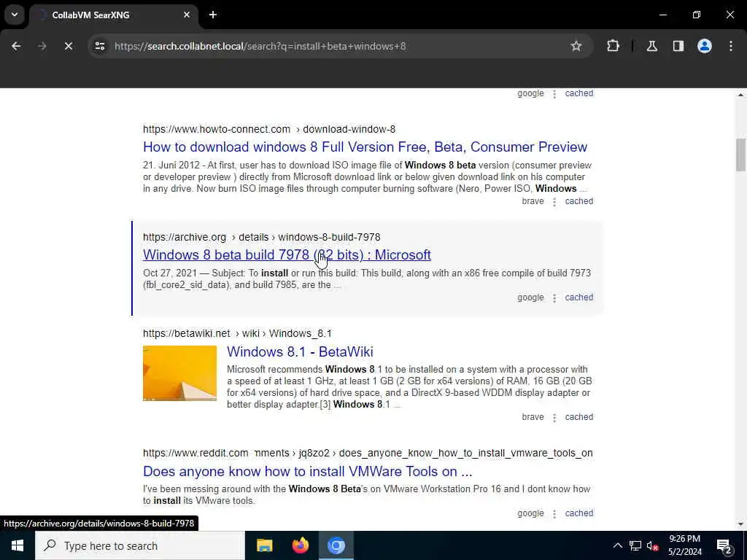Viewport: 747px width, 560px height.
Task: Open the network status tray icon
Action: coord(635,545)
